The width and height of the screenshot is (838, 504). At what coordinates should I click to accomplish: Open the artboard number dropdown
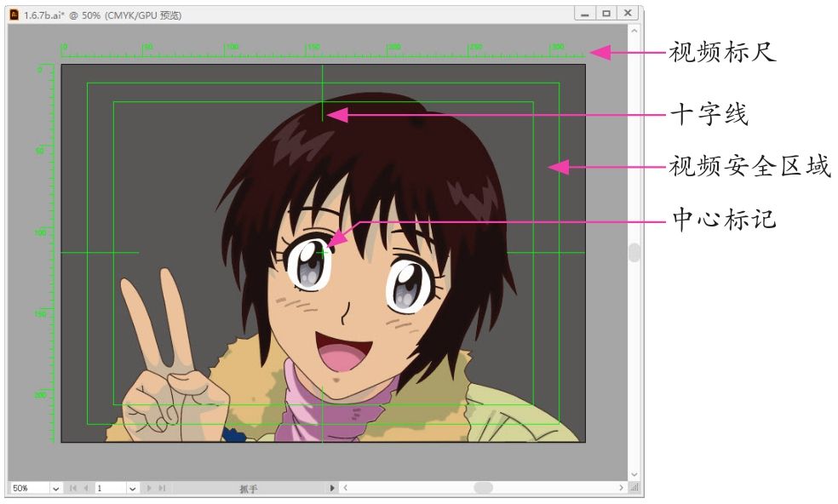point(132,489)
